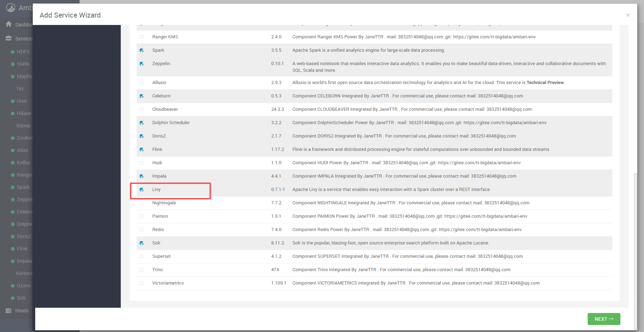
Task: Enable the Hudi service checkbox
Action: coord(142,163)
